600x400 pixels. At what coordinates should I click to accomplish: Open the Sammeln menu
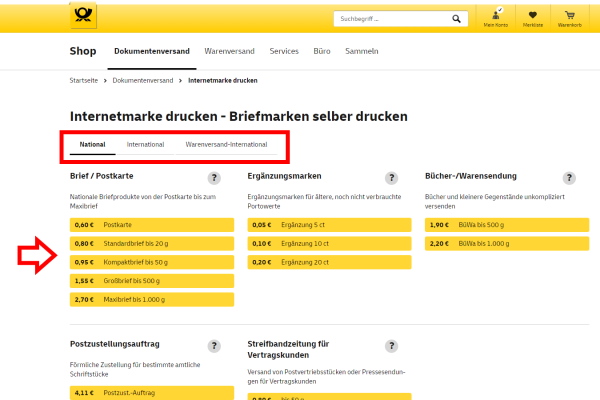point(362,51)
